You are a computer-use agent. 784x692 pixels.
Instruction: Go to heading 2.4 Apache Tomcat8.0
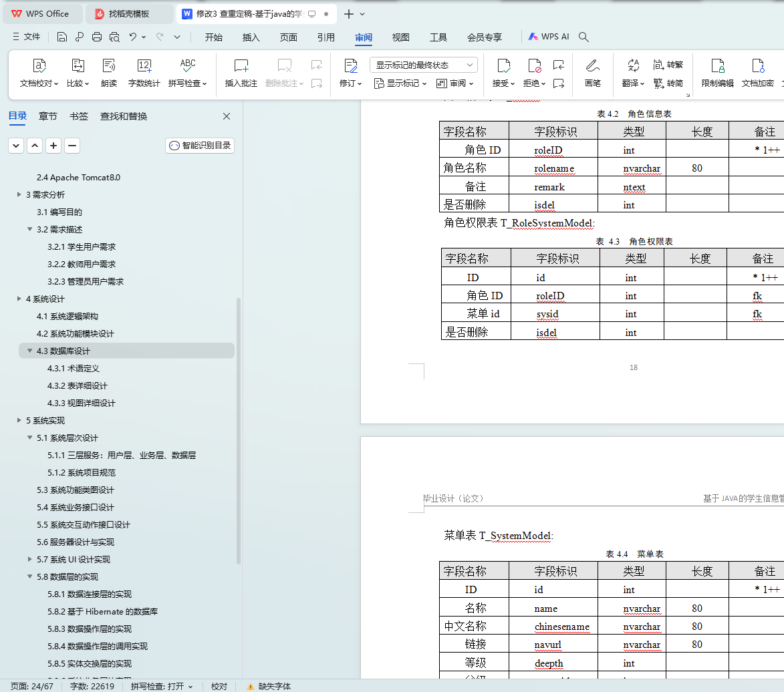[x=78, y=178]
